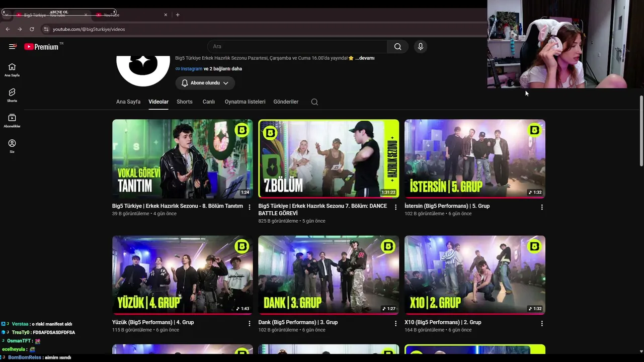Viewport: 644px width, 362px height.
Task: View site information icon in address bar
Action: [x=46, y=29]
